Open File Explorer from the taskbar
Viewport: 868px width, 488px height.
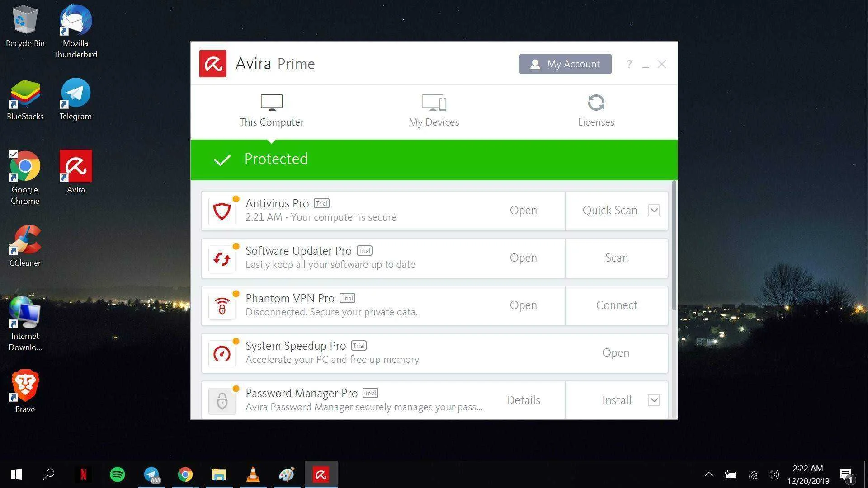coord(219,474)
